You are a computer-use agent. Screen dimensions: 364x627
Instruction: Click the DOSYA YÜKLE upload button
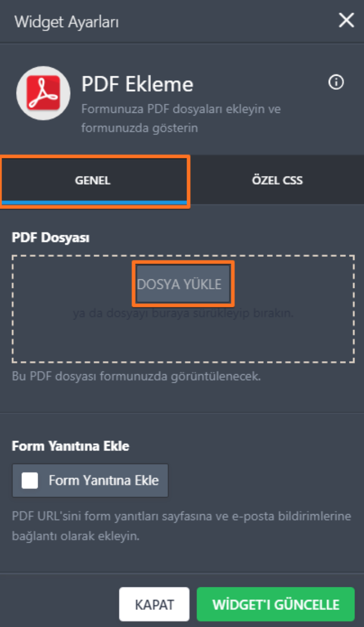click(x=183, y=283)
